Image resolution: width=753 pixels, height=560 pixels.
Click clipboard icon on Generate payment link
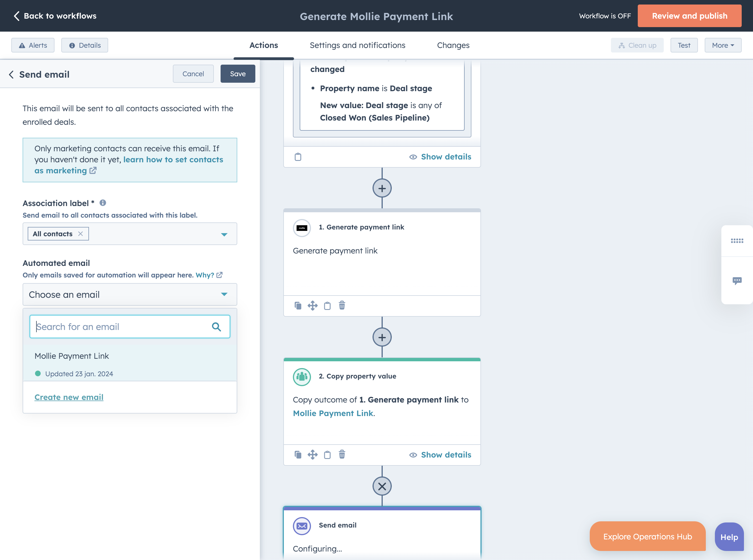coord(327,305)
